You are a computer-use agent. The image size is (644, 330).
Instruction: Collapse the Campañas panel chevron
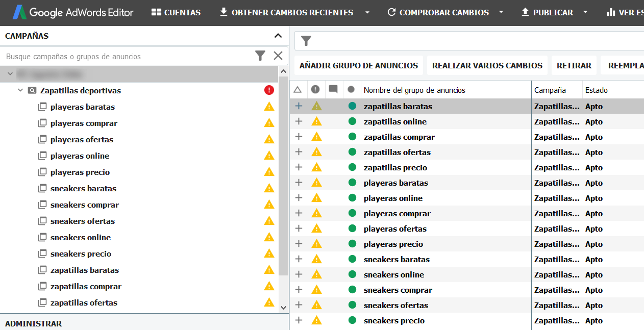click(x=278, y=36)
